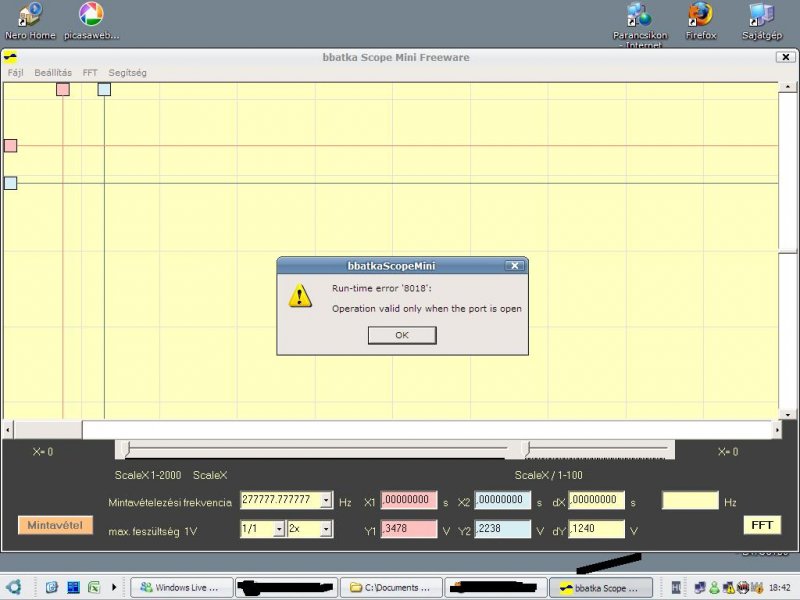Expand the 2x multiplier dropdown

[326, 529]
